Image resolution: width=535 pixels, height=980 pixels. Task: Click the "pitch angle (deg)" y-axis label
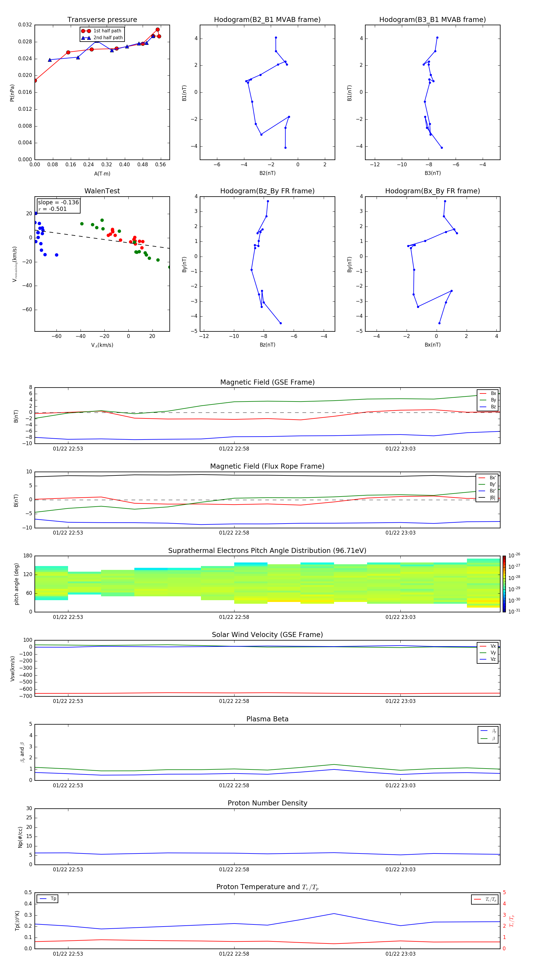click(x=16, y=584)
